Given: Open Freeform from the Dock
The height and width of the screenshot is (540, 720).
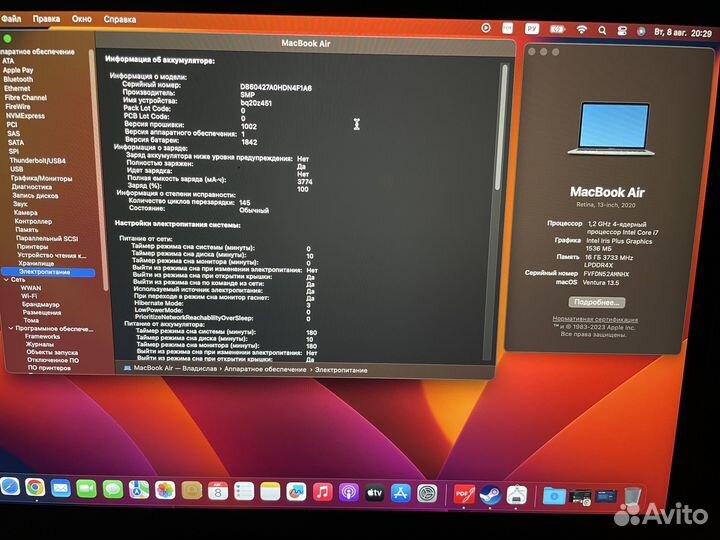Looking at the screenshot, I should point(296,493).
